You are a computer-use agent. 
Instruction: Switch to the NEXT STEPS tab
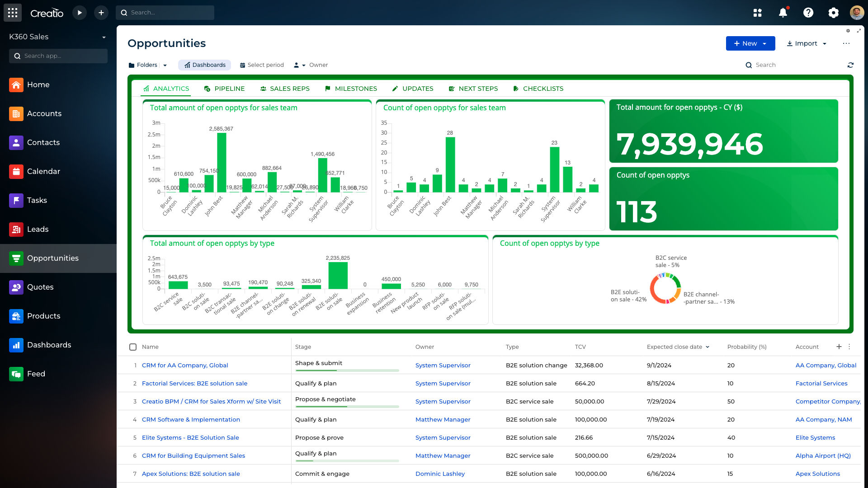pos(473,89)
